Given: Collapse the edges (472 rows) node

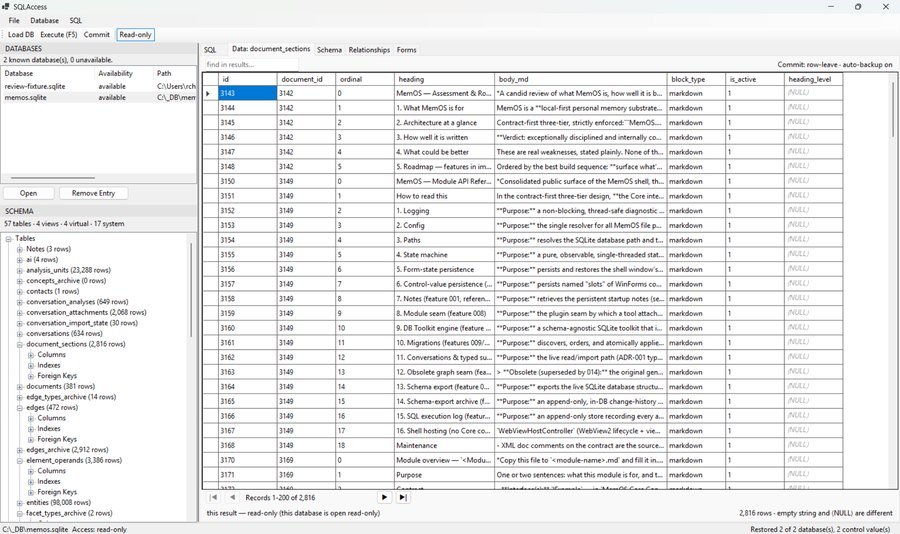Looking at the screenshot, I should 20,408.
